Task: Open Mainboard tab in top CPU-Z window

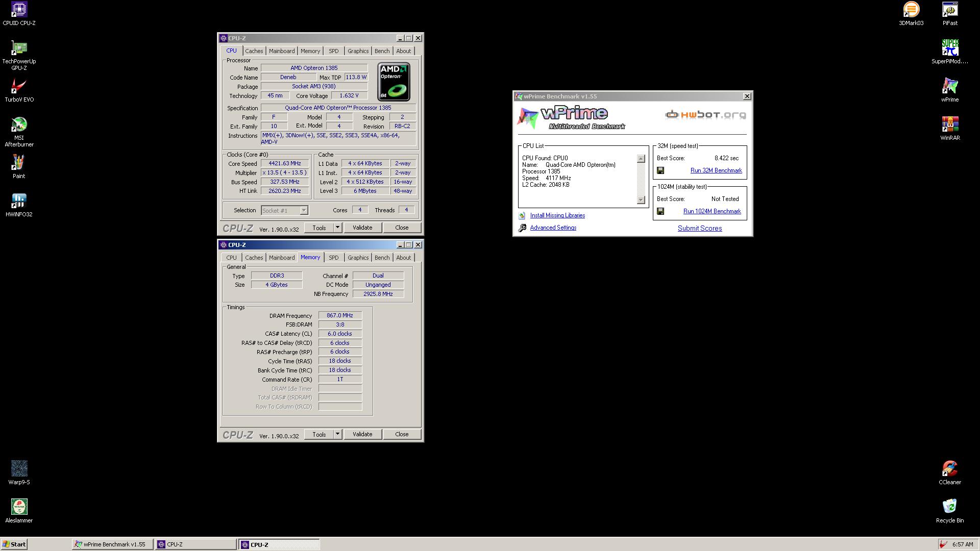Action: (282, 51)
